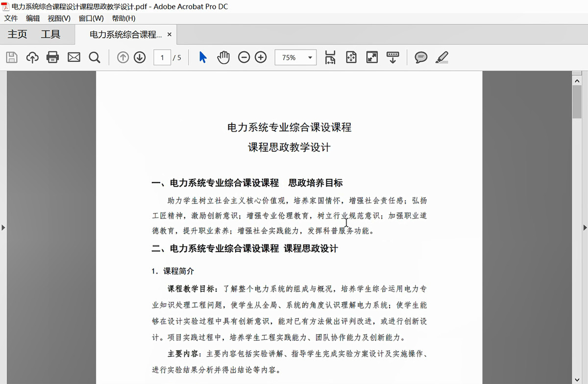Go to next page arrow
The height and width of the screenshot is (384, 588).
pyautogui.click(x=140, y=57)
